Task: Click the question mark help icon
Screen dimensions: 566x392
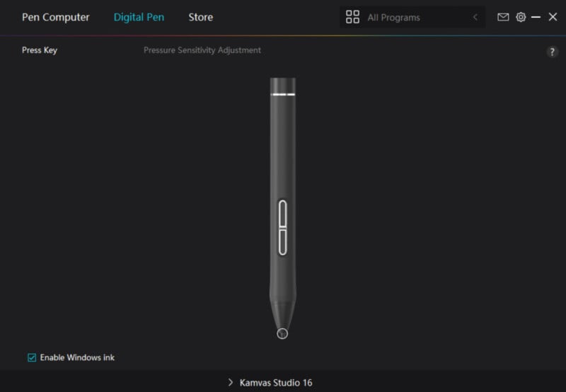Action: click(552, 52)
